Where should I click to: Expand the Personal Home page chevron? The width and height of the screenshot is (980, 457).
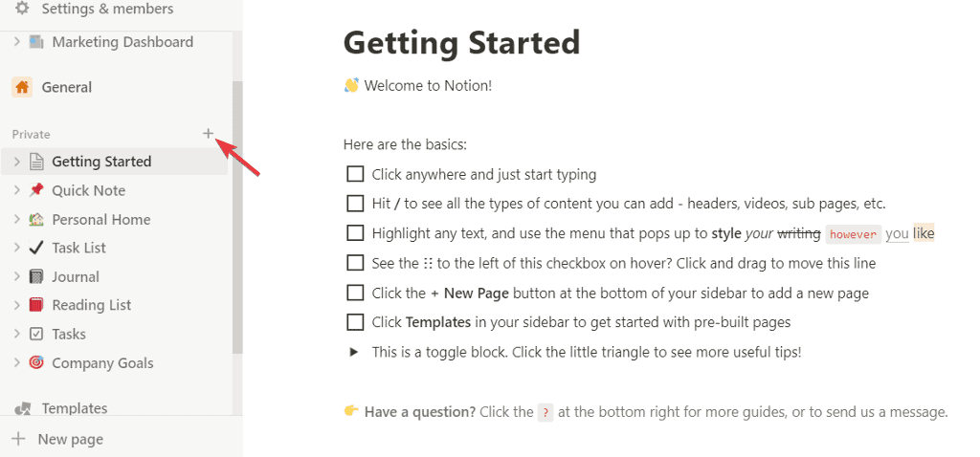pyautogui.click(x=16, y=219)
